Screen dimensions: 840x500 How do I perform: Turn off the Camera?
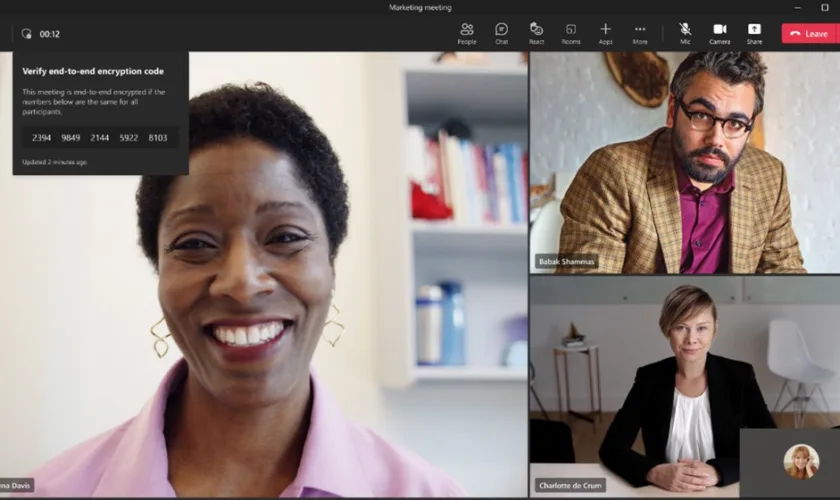tap(719, 33)
